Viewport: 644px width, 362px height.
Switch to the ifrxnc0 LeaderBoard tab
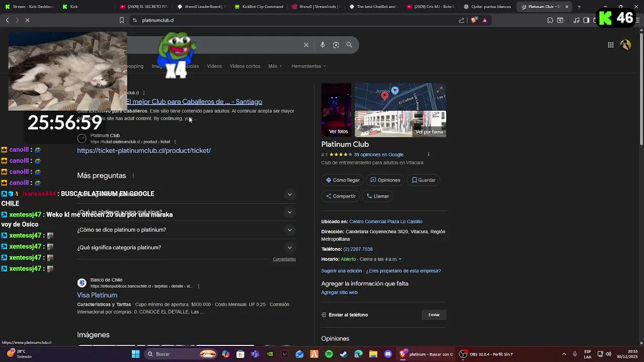(x=202, y=7)
